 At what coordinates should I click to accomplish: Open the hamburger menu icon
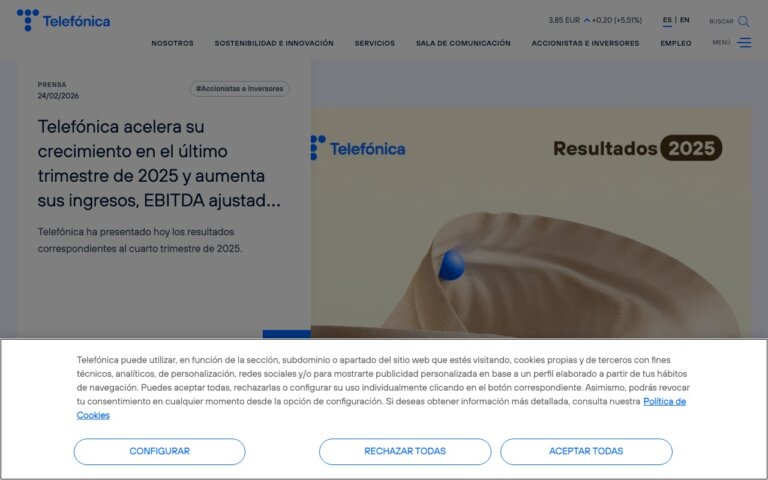pos(744,43)
